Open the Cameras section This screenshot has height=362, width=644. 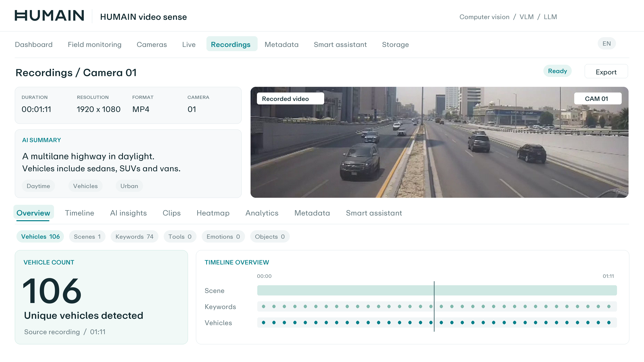click(x=152, y=44)
